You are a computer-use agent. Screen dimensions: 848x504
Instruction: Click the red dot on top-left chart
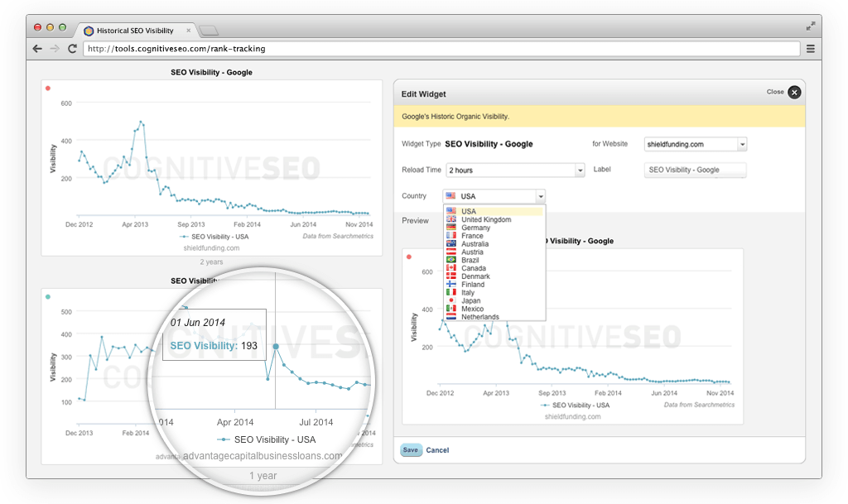(48, 88)
